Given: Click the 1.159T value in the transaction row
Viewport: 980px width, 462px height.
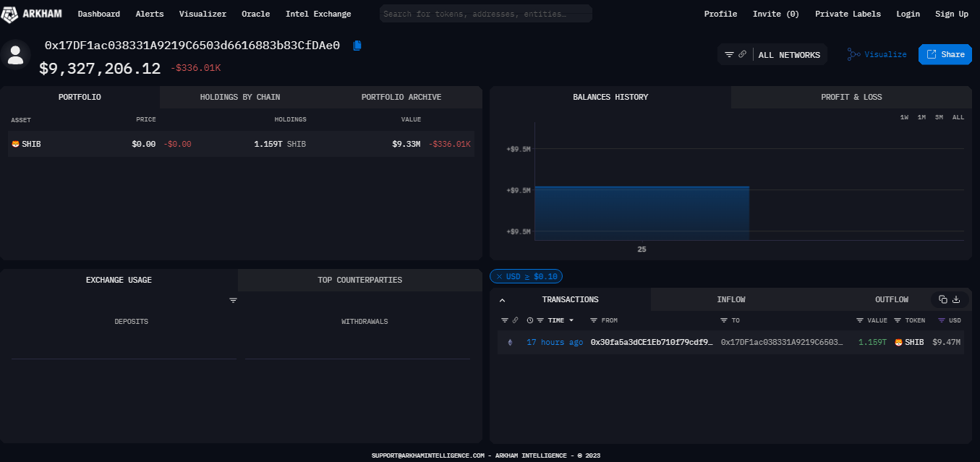Looking at the screenshot, I should point(872,342).
